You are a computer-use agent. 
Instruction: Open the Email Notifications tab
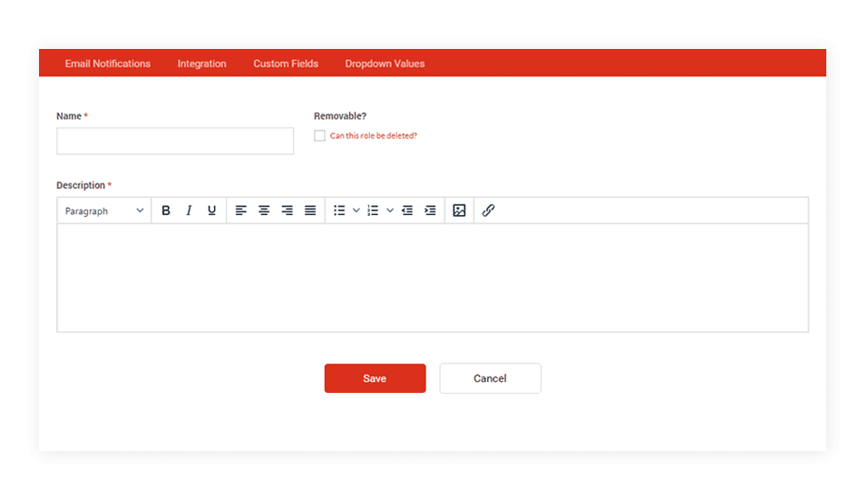tap(108, 64)
